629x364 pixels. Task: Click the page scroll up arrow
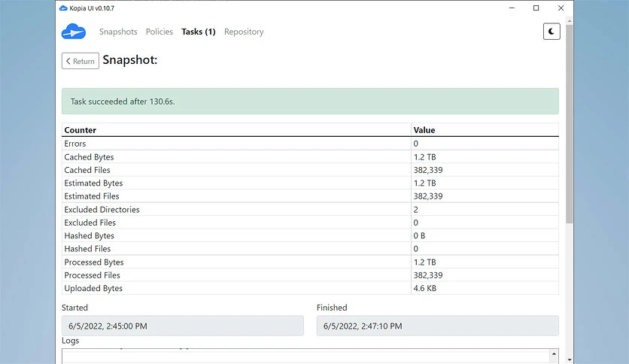pos(570,20)
